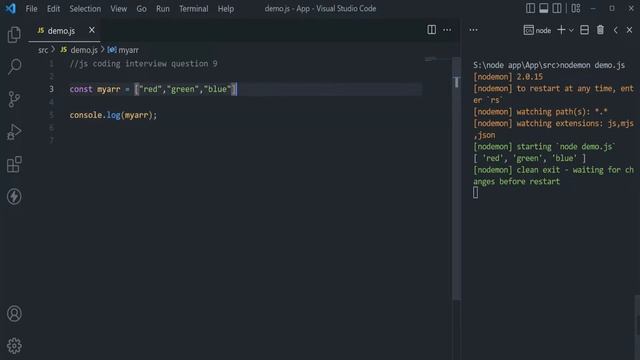Image resolution: width=640 pixels, height=360 pixels.
Task: Create a new terminal with plus
Action: (561, 30)
